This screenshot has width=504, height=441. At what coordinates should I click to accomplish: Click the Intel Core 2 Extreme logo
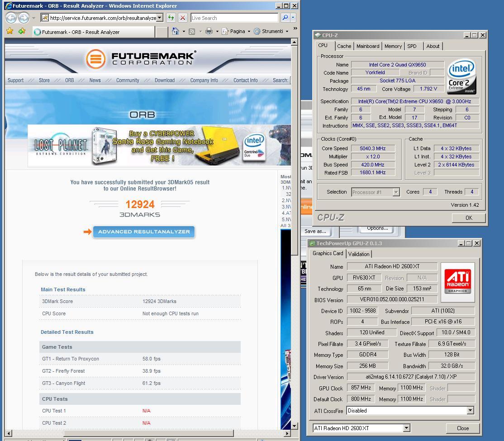[461, 76]
